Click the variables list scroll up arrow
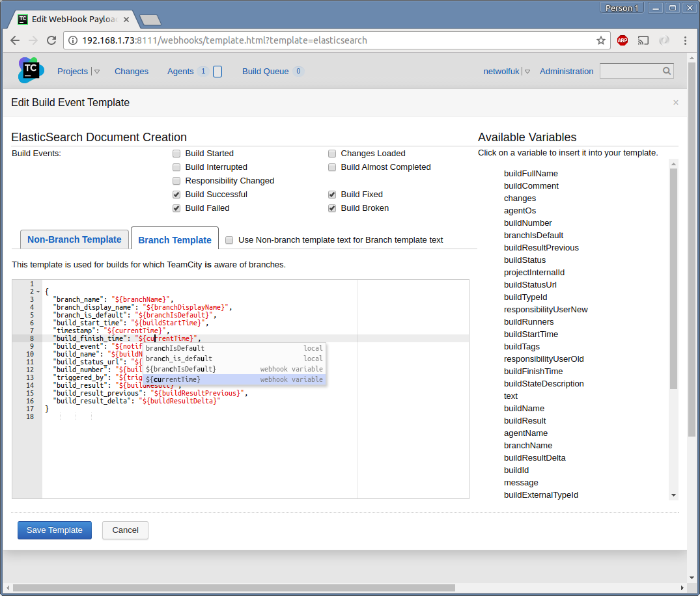Image resolution: width=700 pixels, height=596 pixels. pyautogui.click(x=674, y=164)
